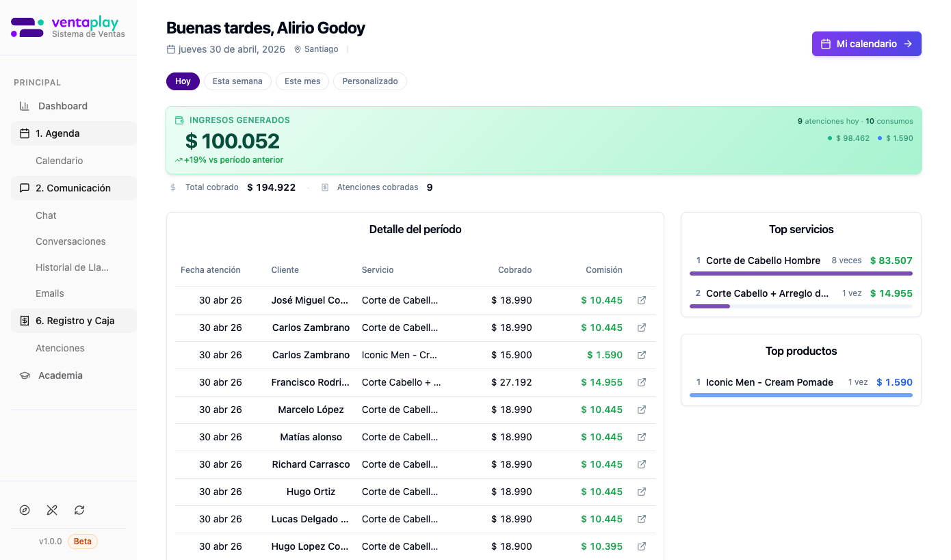Open Mi calendario button
Image resolution: width=951 pixels, height=560 pixels.
867,44
